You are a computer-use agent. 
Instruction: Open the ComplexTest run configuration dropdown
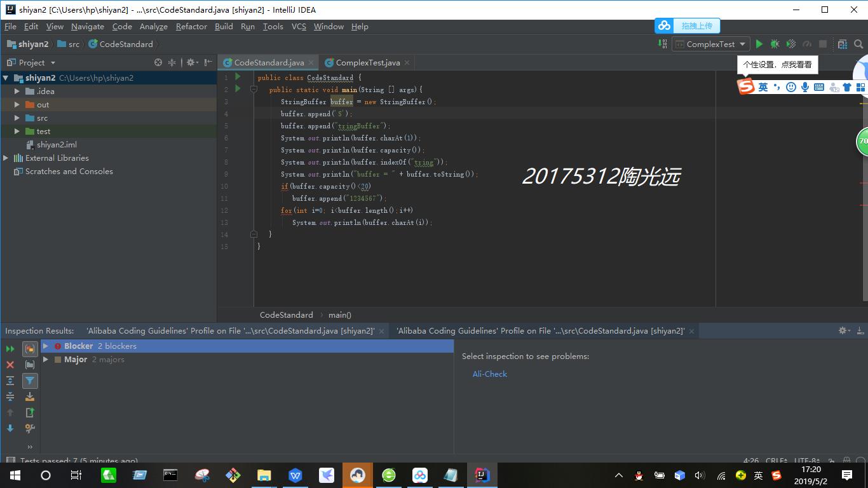coord(711,44)
